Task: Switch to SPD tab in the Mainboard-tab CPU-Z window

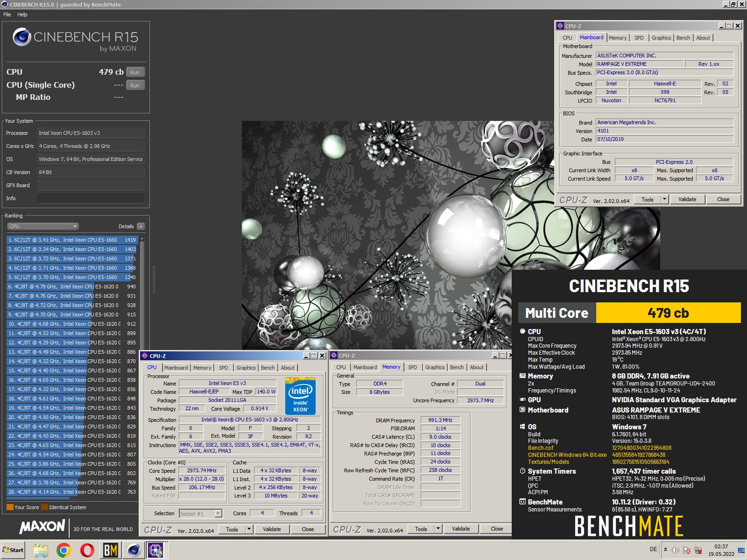Action: [639, 38]
